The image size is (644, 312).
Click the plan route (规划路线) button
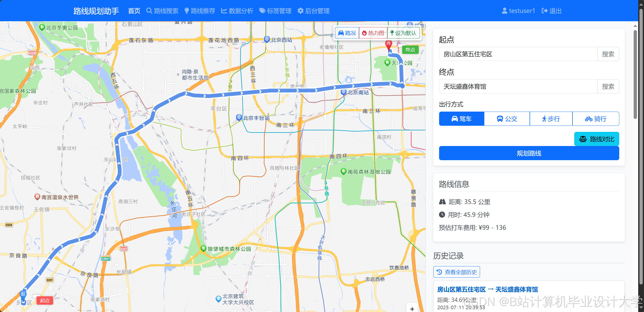[x=529, y=153]
